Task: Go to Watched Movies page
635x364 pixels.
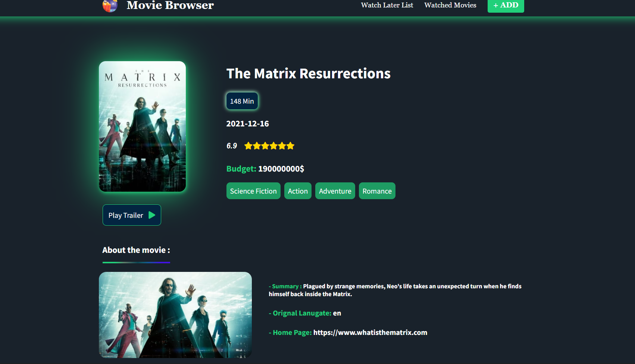Action: [x=450, y=5]
